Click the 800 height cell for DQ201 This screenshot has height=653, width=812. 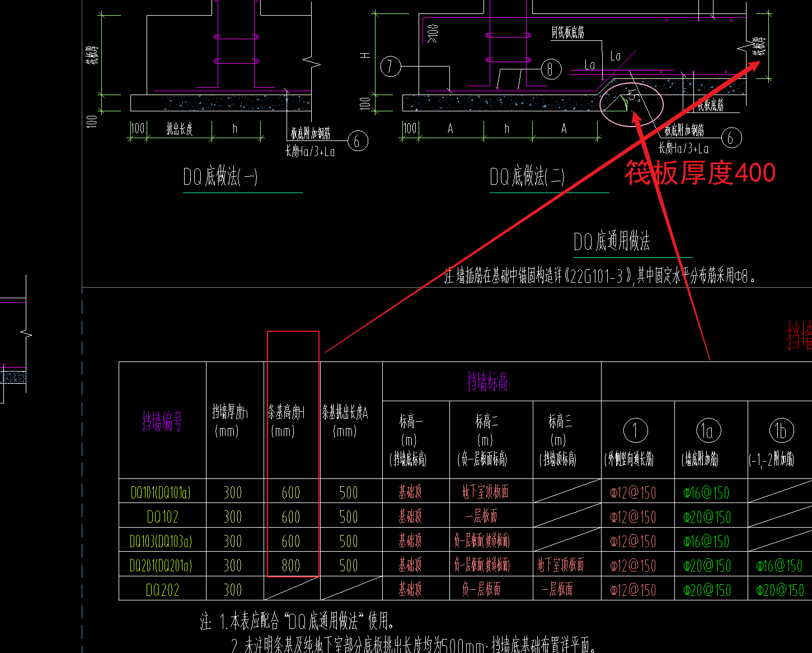coord(291,566)
